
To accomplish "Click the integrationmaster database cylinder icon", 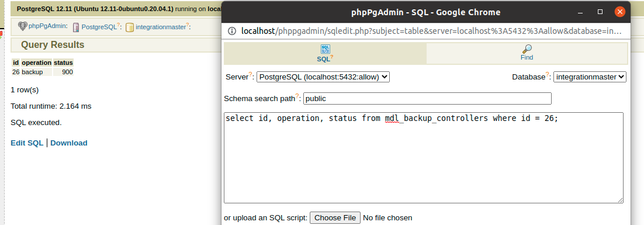I will [x=130, y=27].
